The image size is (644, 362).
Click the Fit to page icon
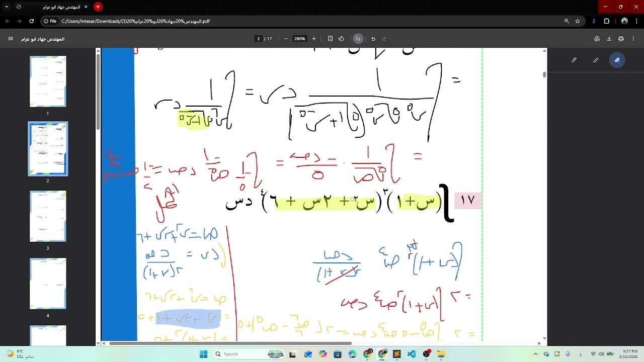(x=330, y=39)
